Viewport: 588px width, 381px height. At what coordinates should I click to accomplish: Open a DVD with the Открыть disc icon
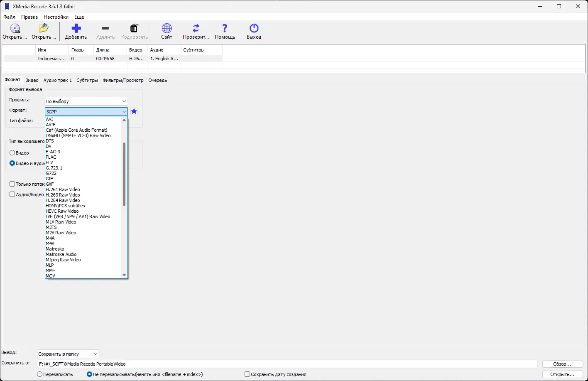tap(15, 29)
